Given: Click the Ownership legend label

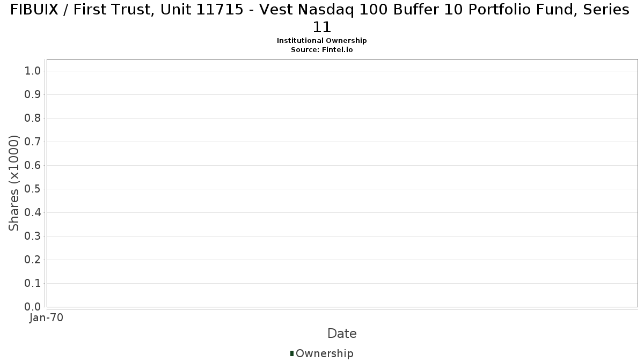Looking at the screenshot, I should click(324, 353).
